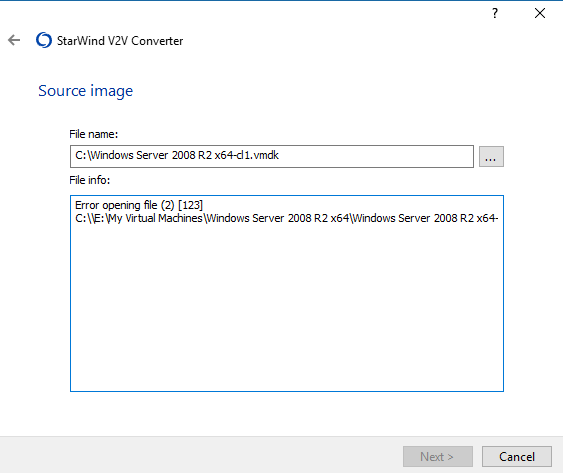The height and width of the screenshot is (473, 563).
Task: Close the converter window
Action: tap(540, 13)
